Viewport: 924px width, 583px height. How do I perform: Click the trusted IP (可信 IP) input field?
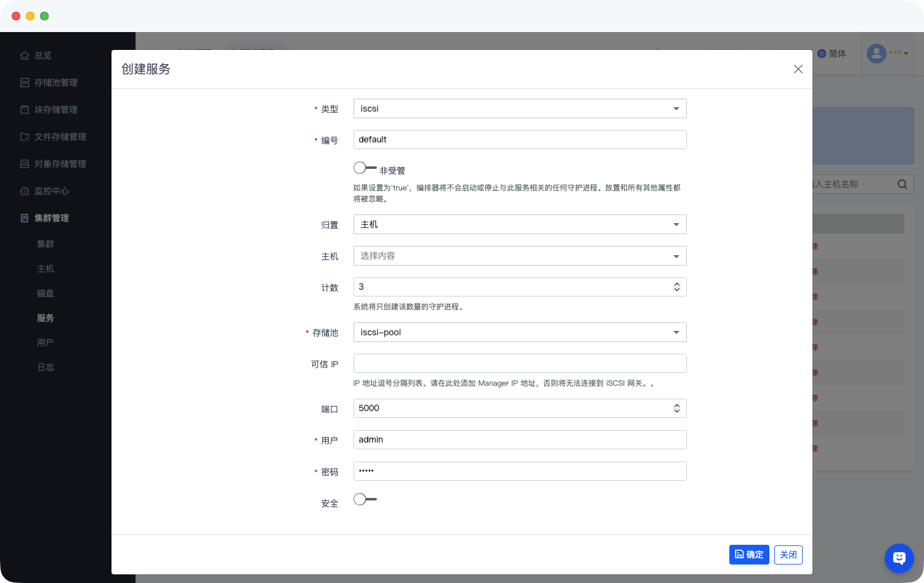coord(519,364)
